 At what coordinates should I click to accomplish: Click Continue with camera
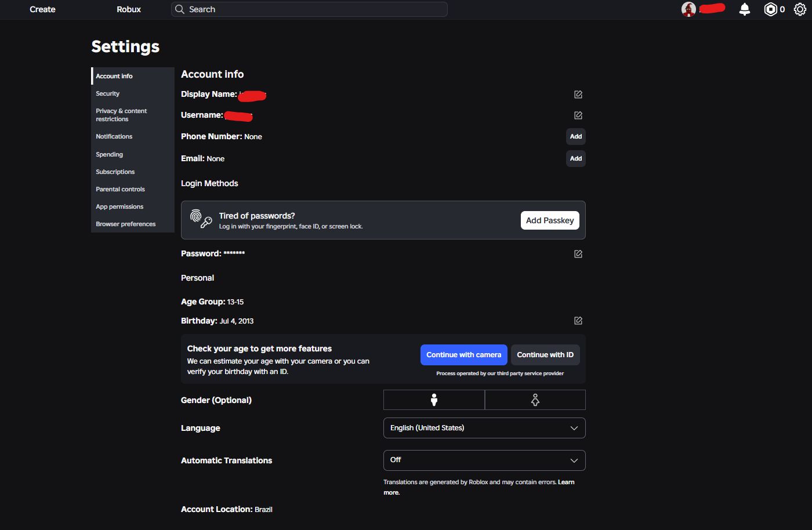[464, 355]
